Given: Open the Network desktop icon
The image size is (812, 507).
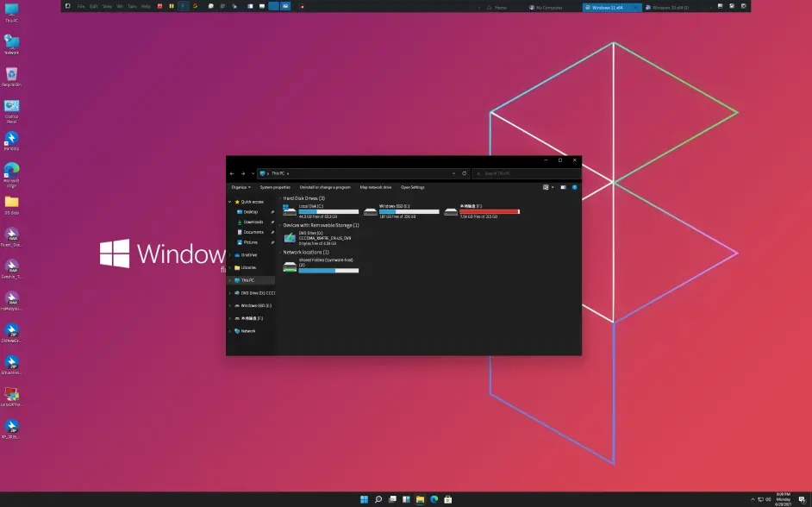Looking at the screenshot, I should [x=11, y=45].
